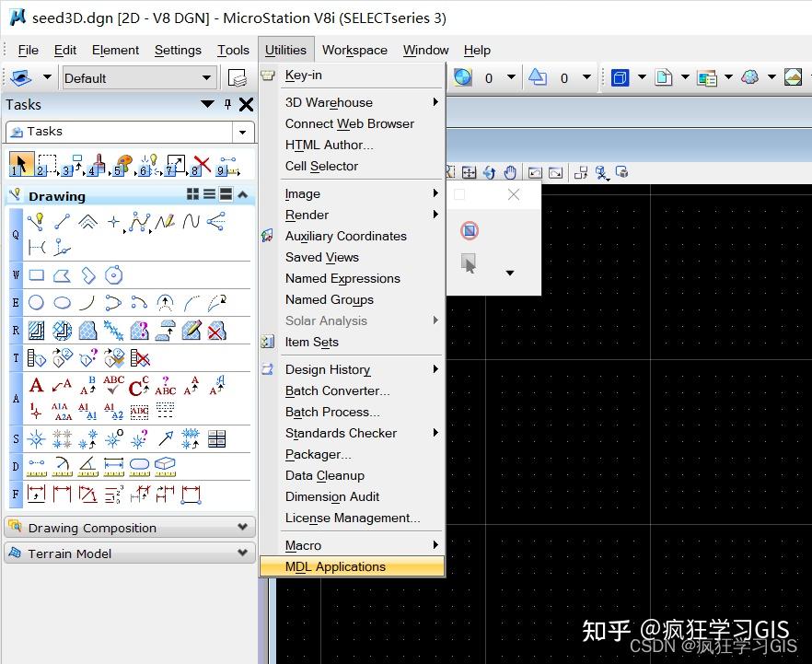Image resolution: width=812 pixels, height=664 pixels.
Task: Select the Place Circle tool in Drawing panel
Action: pos(33,302)
